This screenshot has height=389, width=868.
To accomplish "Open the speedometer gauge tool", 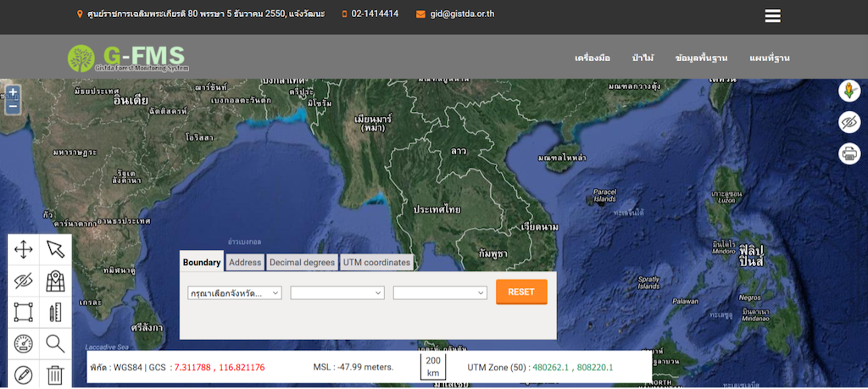I will [x=24, y=343].
